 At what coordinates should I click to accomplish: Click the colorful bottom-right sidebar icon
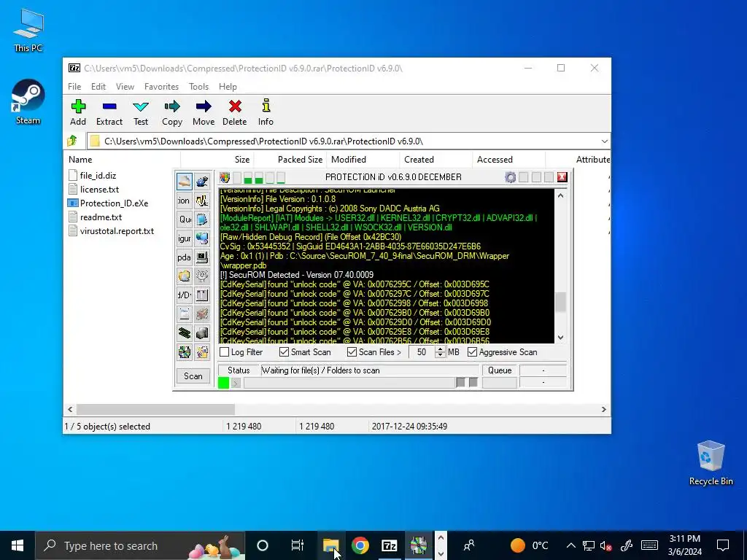(x=202, y=352)
